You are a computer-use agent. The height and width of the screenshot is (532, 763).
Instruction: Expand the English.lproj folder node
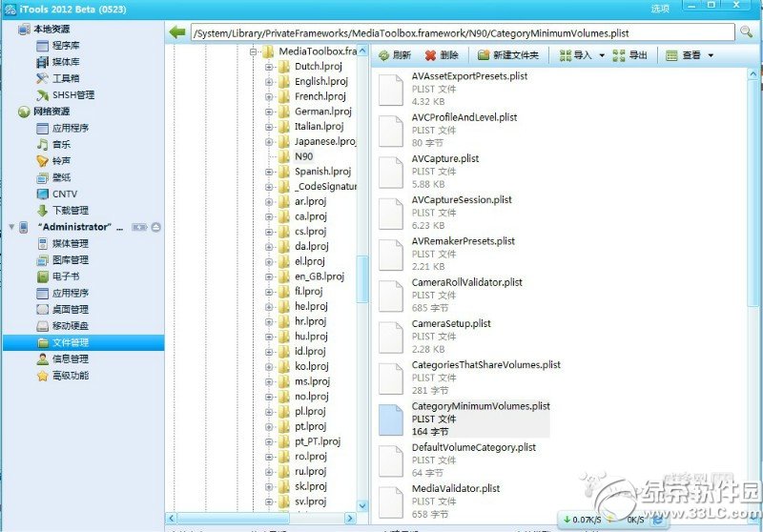270,82
